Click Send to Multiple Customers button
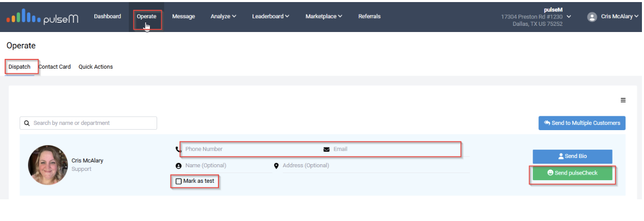 [x=582, y=123]
